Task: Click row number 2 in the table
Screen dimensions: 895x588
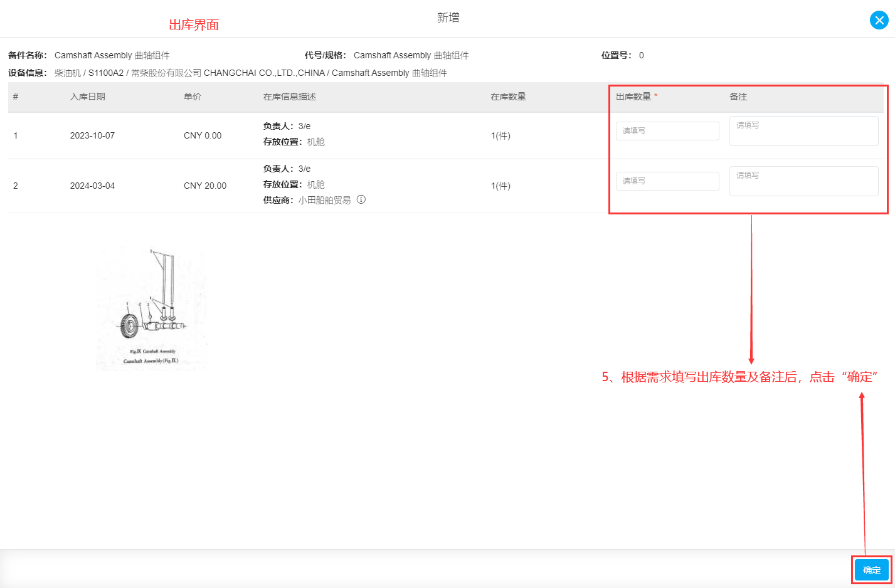Action: [x=16, y=186]
